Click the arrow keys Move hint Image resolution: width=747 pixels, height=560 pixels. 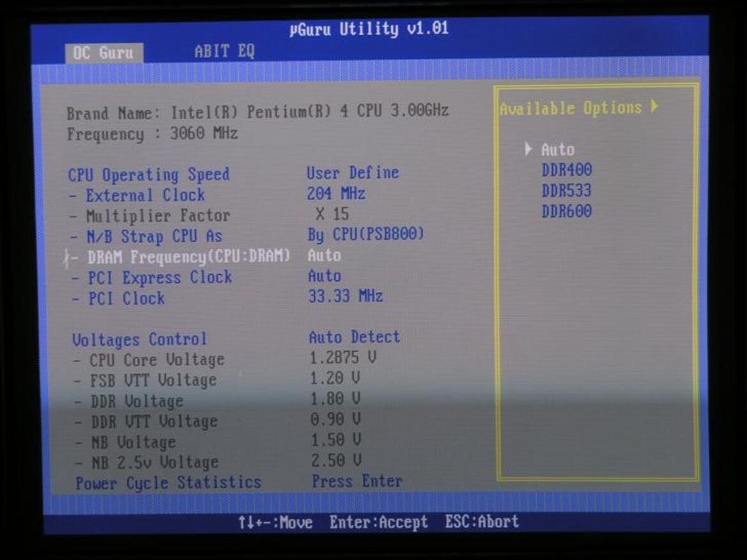click(x=276, y=523)
